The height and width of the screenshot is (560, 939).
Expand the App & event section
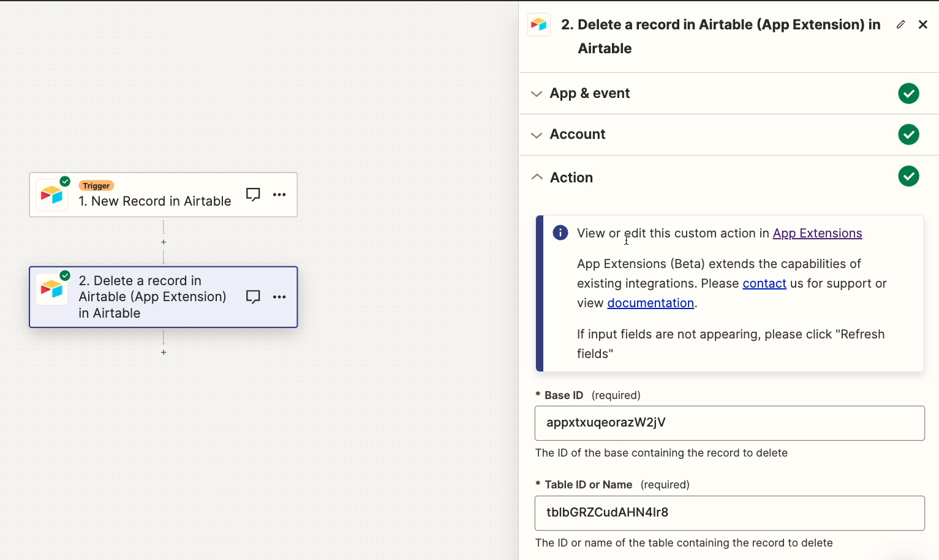pyautogui.click(x=729, y=94)
